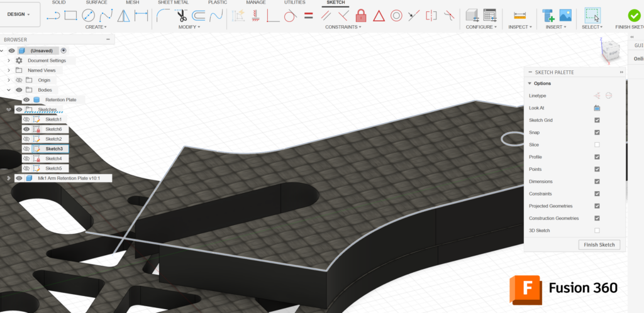Collapse the Options section in Sketch Palette
Screen dimensions: 644x313
coord(530,83)
